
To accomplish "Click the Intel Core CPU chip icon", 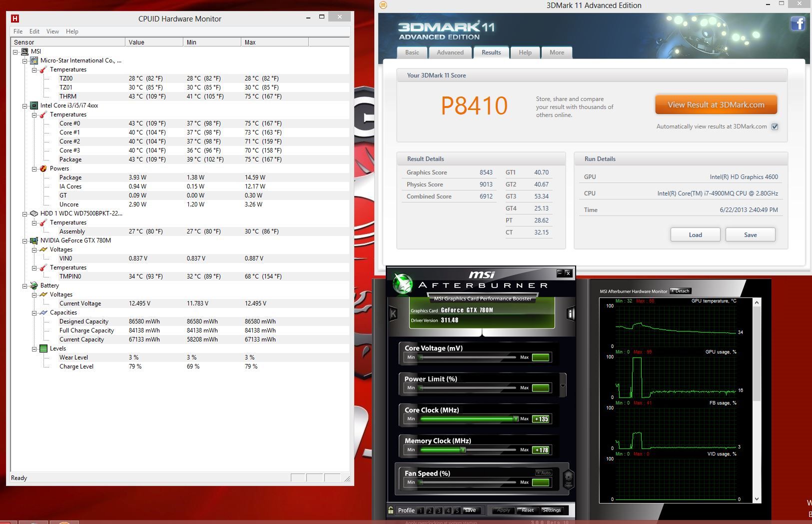I will tap(34, 105).
